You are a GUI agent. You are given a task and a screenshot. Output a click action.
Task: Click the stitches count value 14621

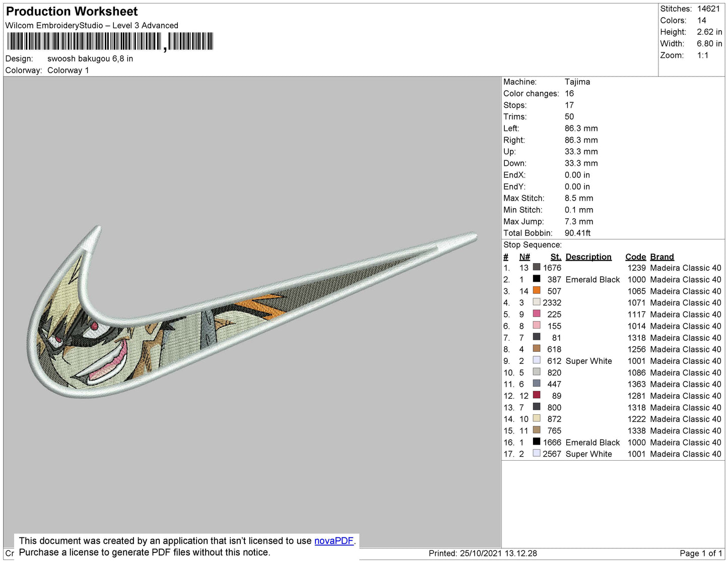[708, 9]
